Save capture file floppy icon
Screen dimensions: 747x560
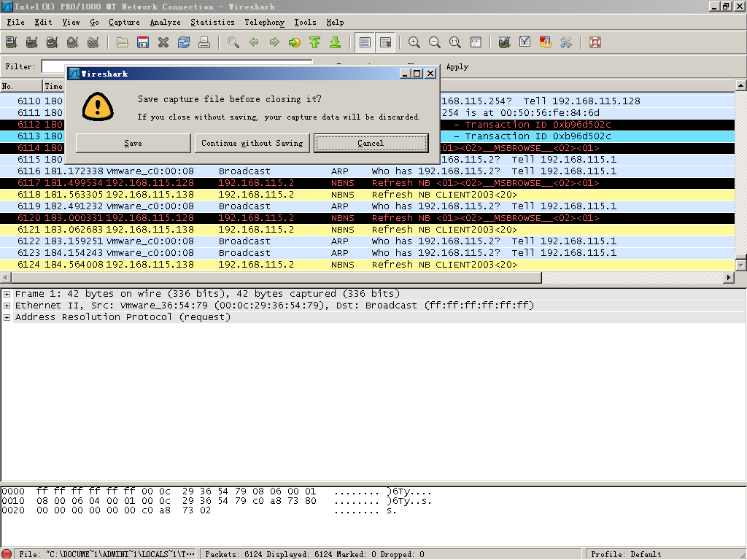[x=143, y=42]
